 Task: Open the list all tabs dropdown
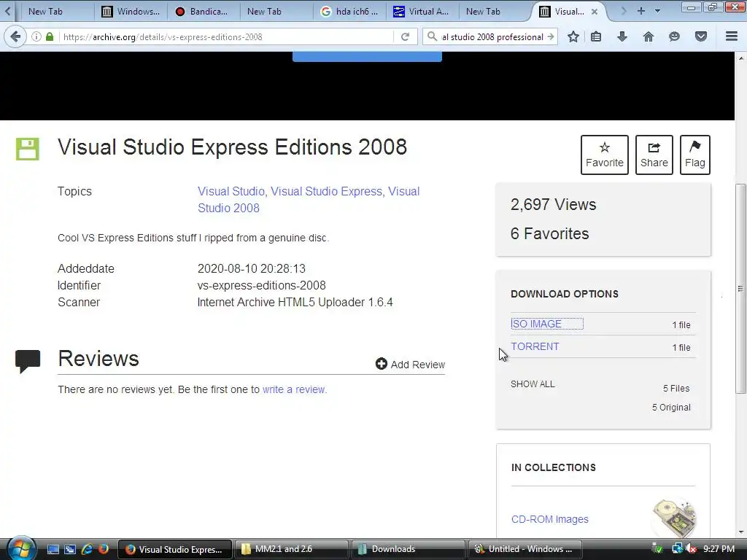tap(657, 11)
